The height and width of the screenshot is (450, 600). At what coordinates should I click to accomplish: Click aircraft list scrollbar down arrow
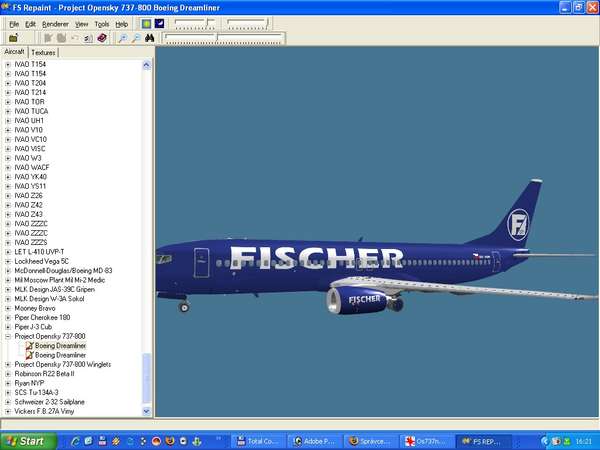[x=147, y=411]
